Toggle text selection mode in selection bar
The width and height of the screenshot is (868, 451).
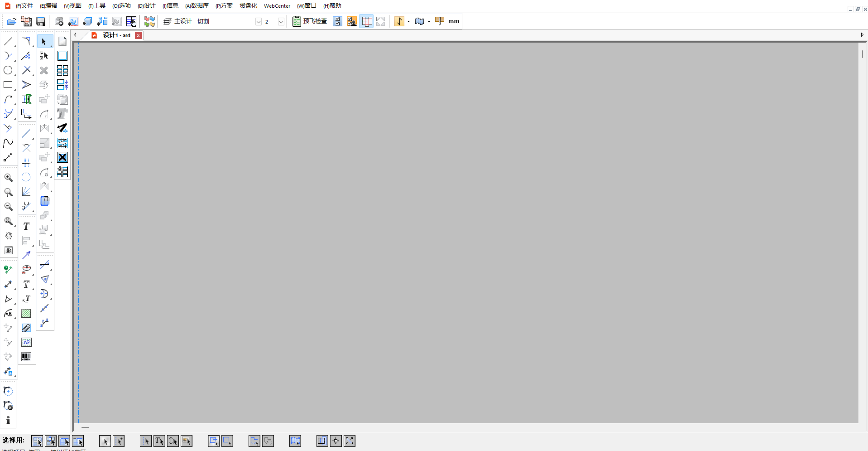pyautogui.click(x=159, y=441)
